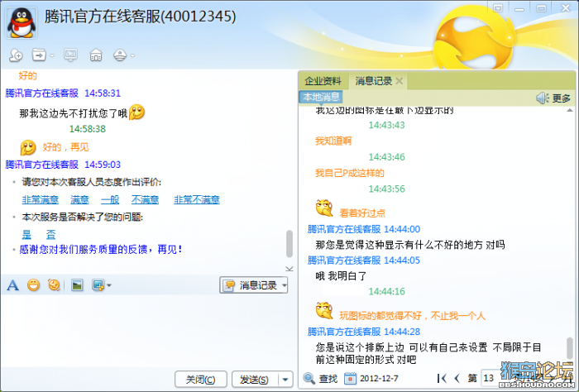This screenshot has height=392, width=579.
Task: Rate service as 非常不满意
Action: pyautogui.click(x=197, y=199)
